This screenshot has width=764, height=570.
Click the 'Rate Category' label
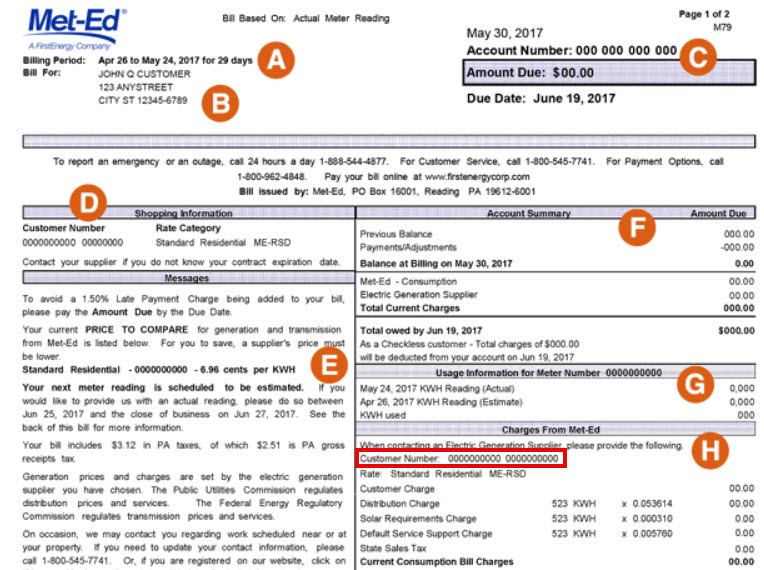pos(188,228)
